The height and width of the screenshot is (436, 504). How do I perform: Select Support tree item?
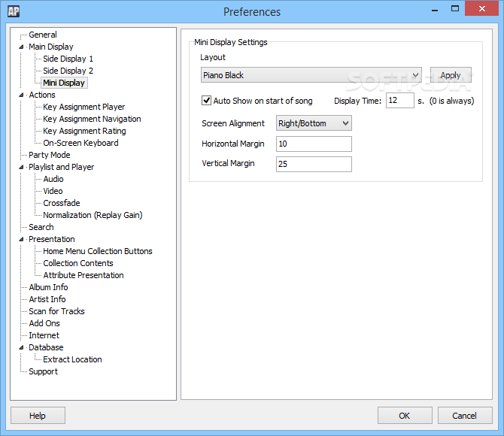click(x=43, y=372)
